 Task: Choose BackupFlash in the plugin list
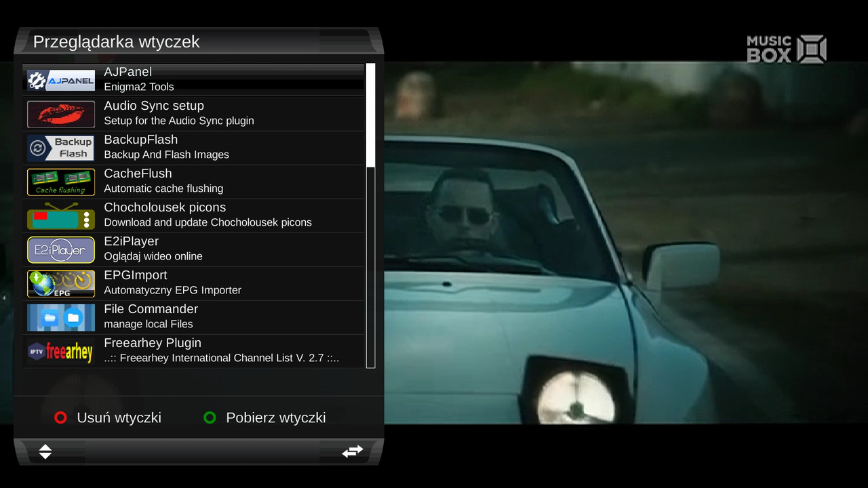[141, 140]
